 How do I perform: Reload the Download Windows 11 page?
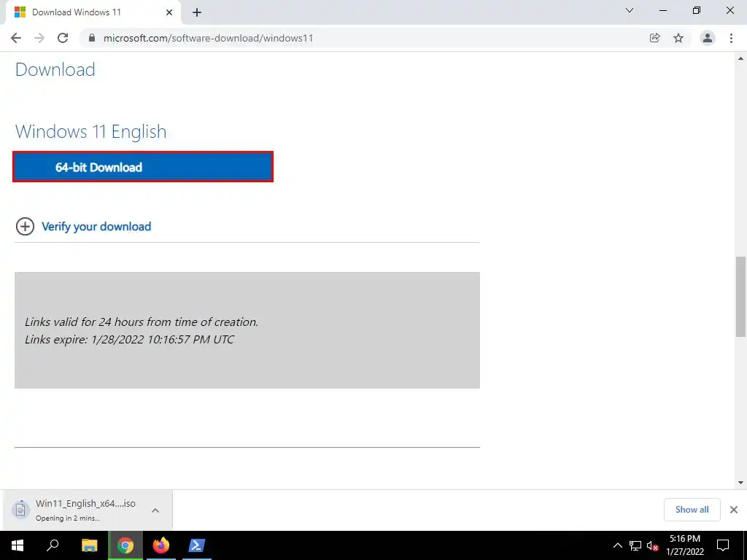pyautogui.click(x=63, y=38)
